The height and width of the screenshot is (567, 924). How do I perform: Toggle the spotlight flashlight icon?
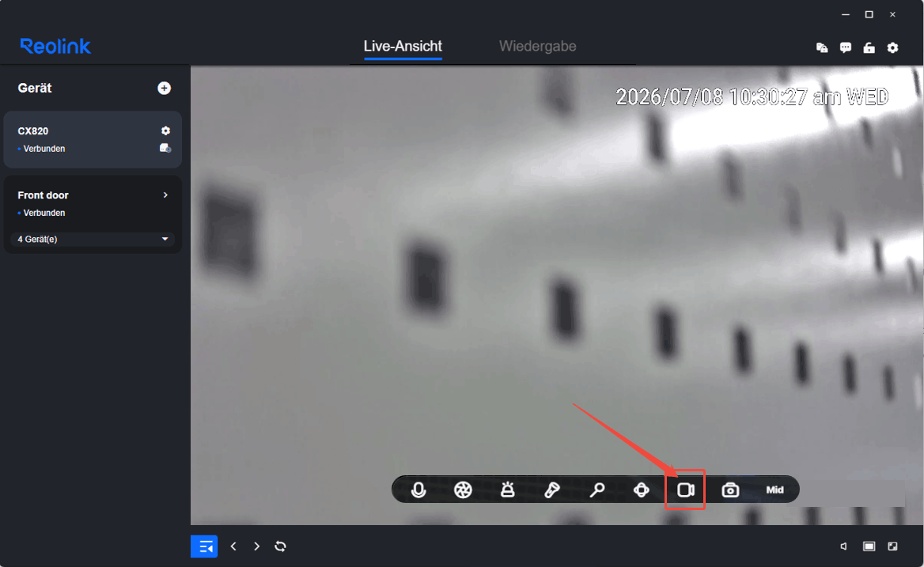[x=552, y=490]
